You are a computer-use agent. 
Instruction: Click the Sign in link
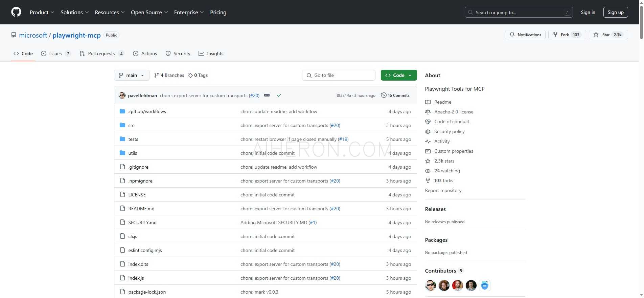pos(588,12)
